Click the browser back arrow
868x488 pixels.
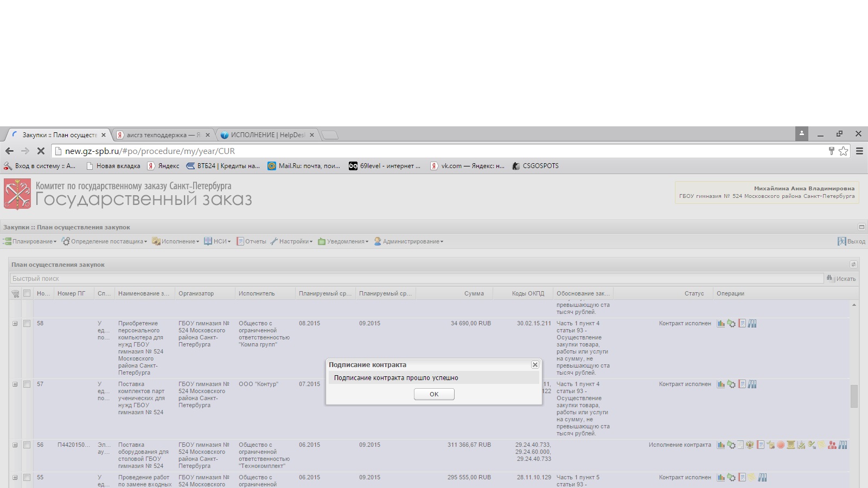pos(9,151)
